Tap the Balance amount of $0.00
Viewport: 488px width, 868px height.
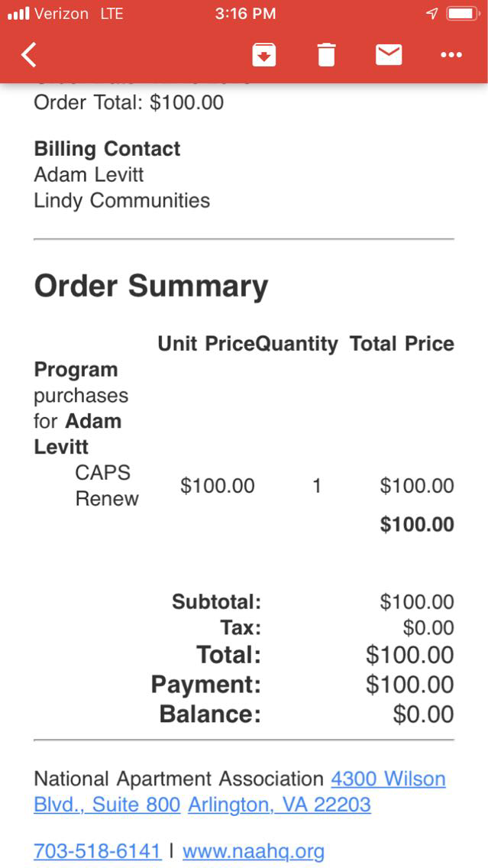pyautogui.click(x=423, y=714)
